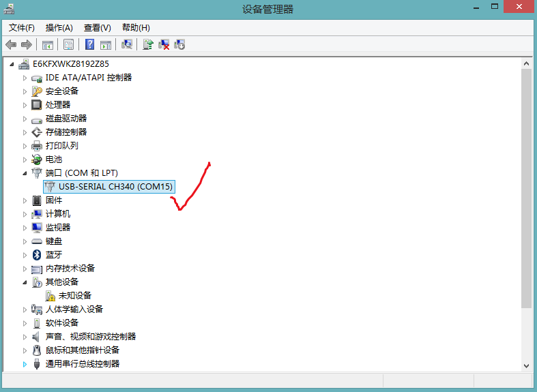Open the 帮助(H) menu
Image resolution: width=537 pixels, height=392 pixels.
pyautogui.click(x=136, y=28)
